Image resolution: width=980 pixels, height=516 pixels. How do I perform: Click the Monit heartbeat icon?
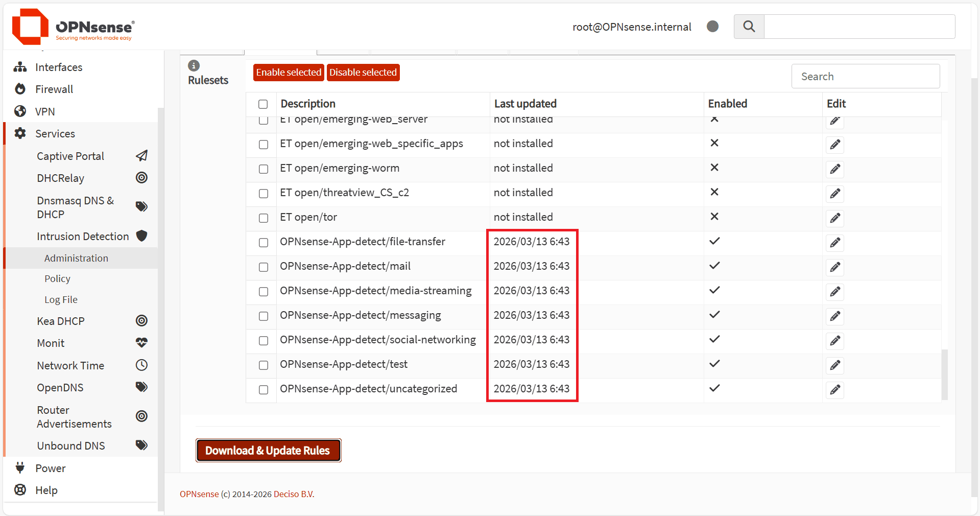coord(141,343)
